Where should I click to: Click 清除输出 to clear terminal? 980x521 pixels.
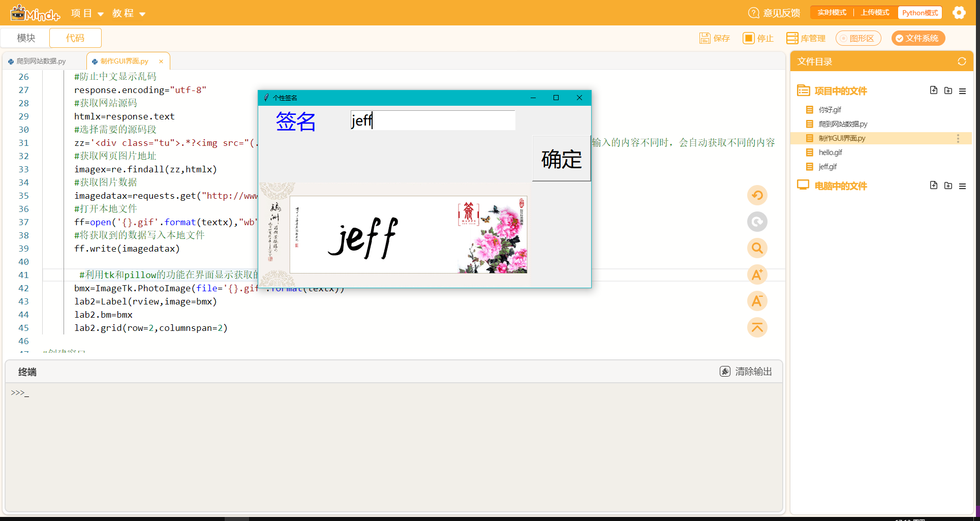point(746,372)
